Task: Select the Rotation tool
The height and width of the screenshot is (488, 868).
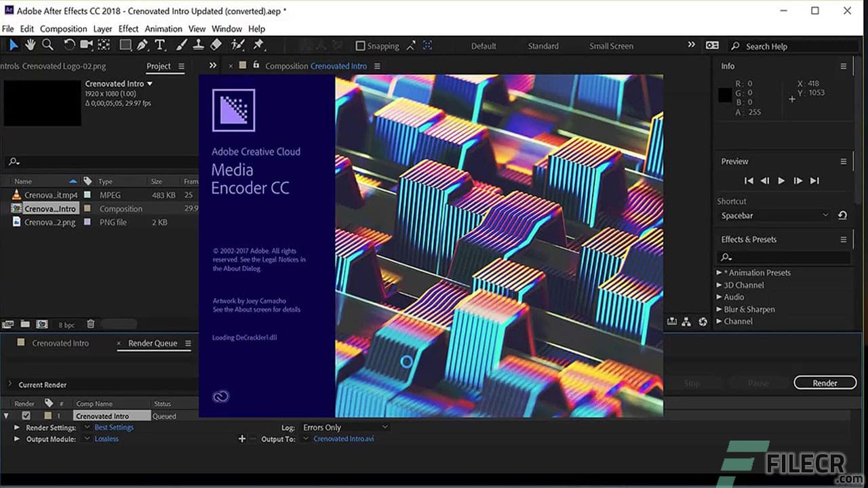Action: point(71,45)
